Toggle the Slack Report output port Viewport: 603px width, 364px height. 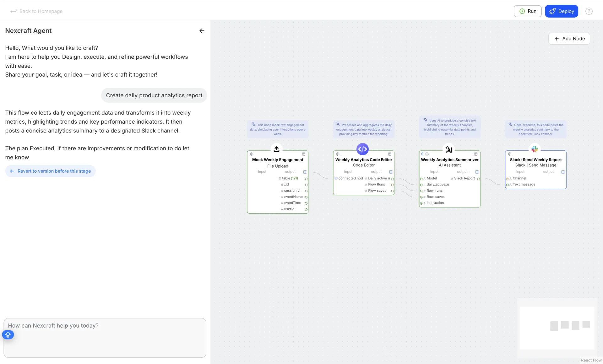(x=478, y=179)
